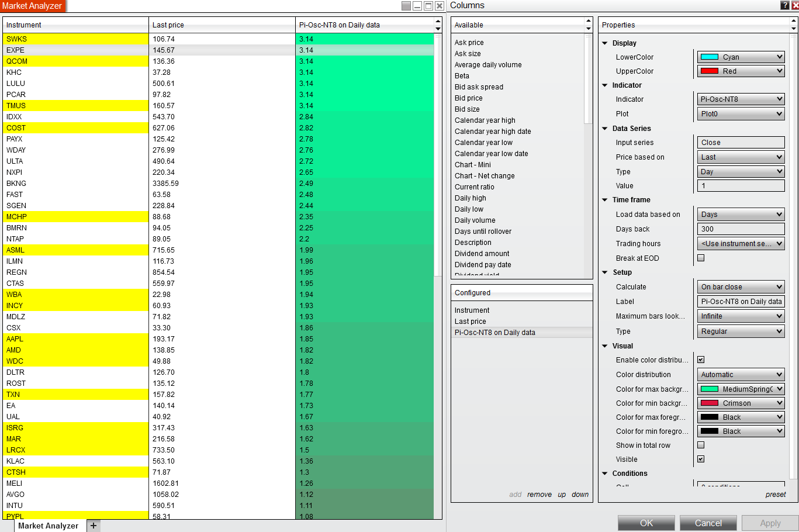Collapse the Visual section

pyautogui.click(x=605, y=346)
